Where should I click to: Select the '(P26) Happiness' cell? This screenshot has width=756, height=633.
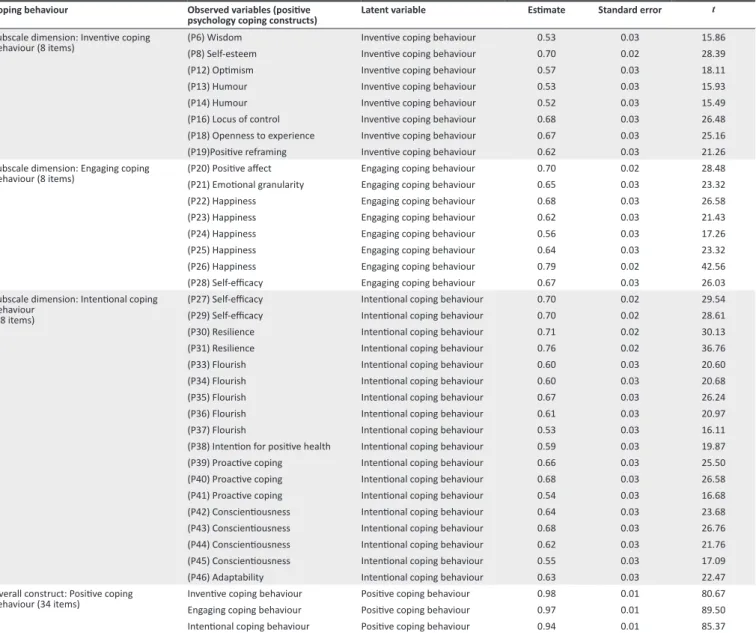coord(222,267)
